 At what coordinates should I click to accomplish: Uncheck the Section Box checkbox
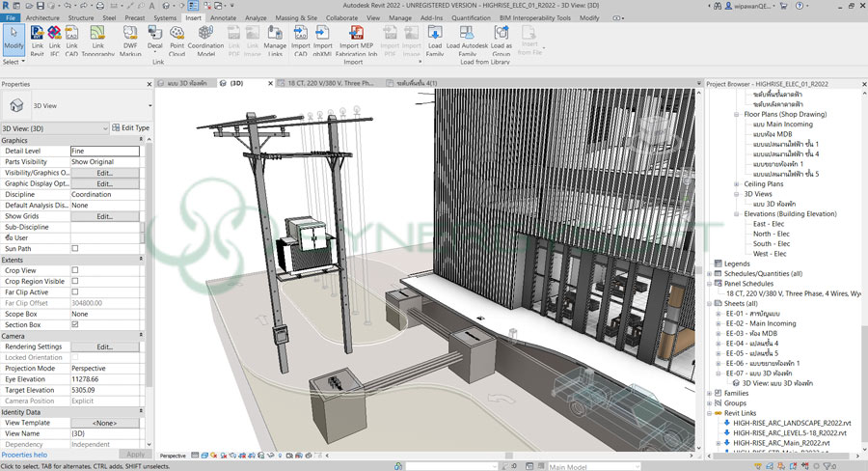[75, 324]
